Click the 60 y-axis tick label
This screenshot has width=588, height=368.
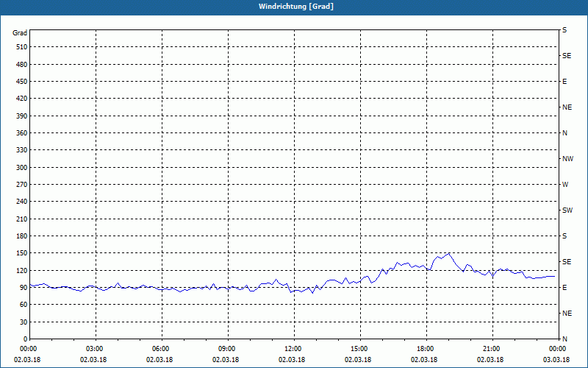[x=24, y=305]
